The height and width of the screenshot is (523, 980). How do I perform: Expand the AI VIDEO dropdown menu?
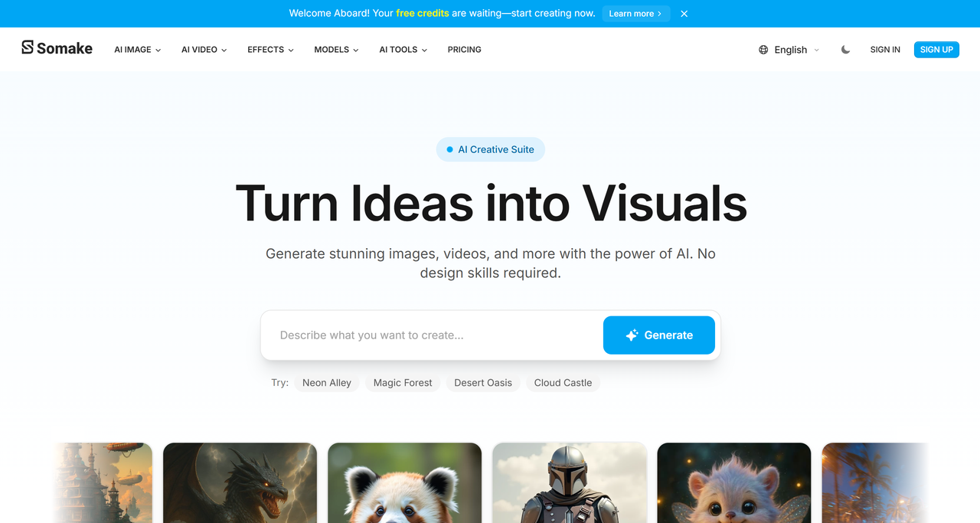tap(204, 50)
